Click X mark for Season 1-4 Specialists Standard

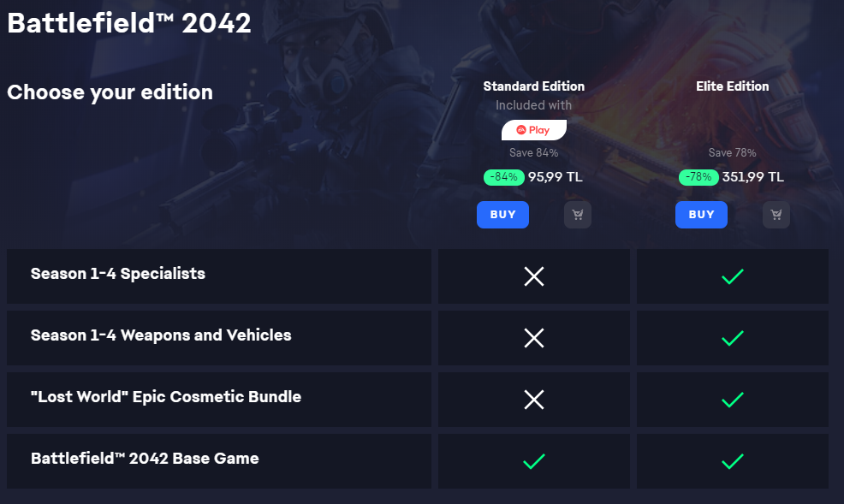(x=534, y=276)
